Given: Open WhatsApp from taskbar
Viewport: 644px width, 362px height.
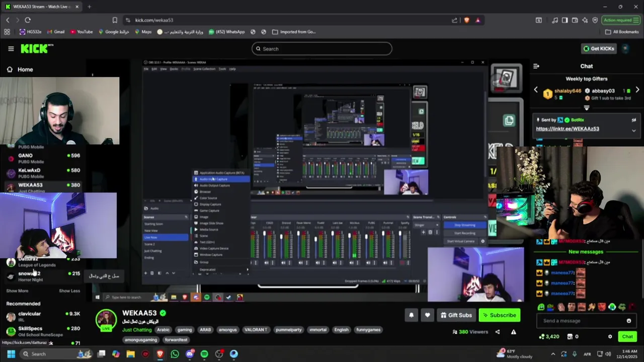Looking at the screenshot, I should pos(175,354).
